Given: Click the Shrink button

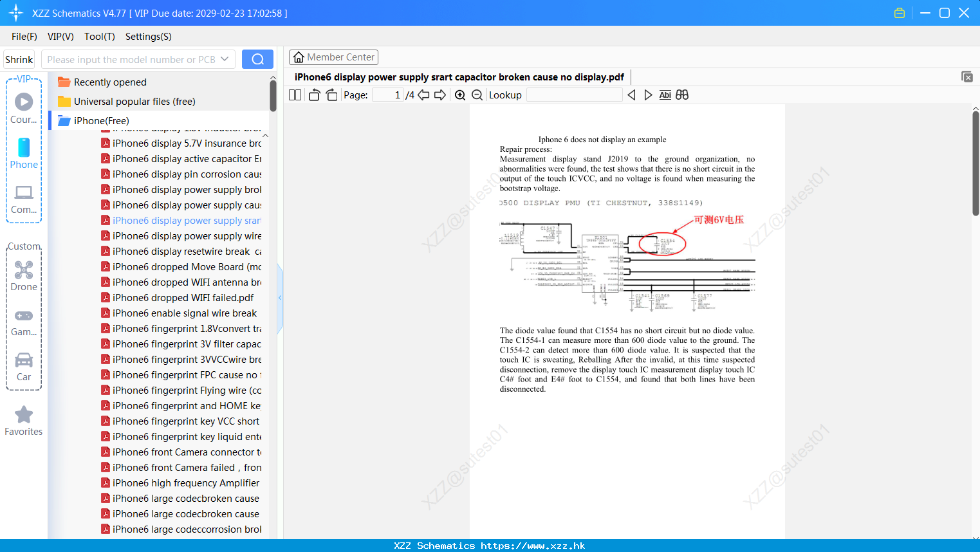Looking at the screenshot, I should [19, 59].
